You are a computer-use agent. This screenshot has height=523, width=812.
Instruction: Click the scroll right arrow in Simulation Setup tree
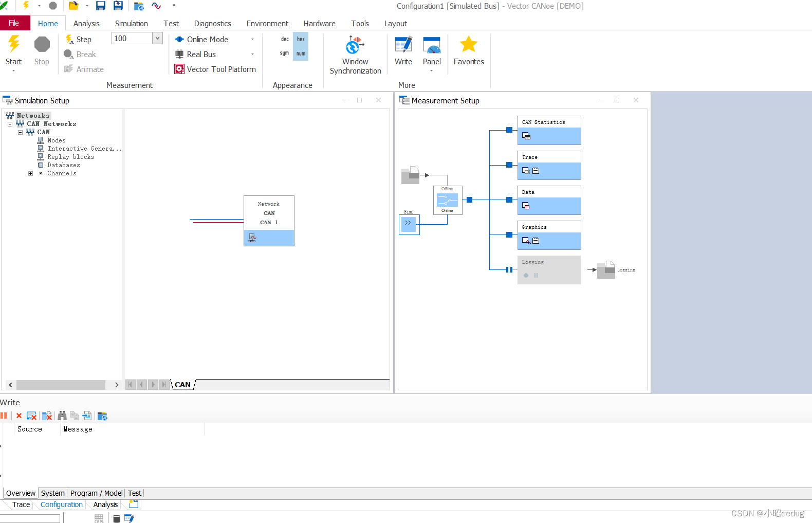(117, 385)
